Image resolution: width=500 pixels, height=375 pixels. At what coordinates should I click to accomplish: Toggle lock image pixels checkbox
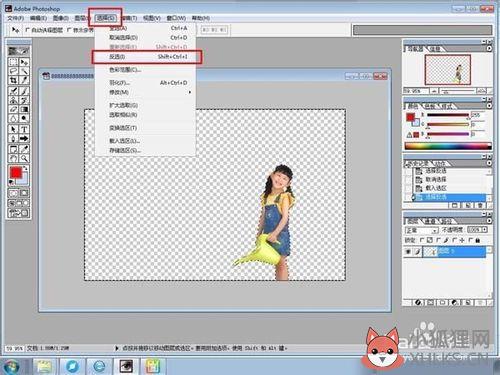pos(439,240)
